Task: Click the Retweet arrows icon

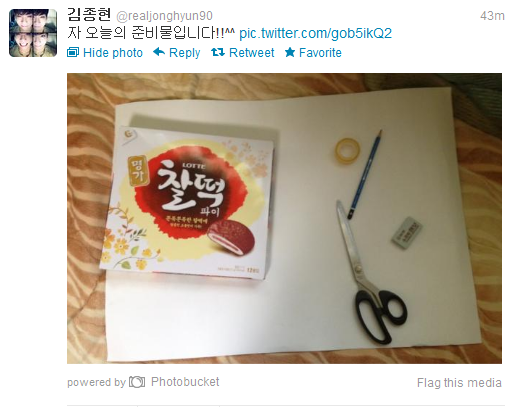Action: click(218, 52)
